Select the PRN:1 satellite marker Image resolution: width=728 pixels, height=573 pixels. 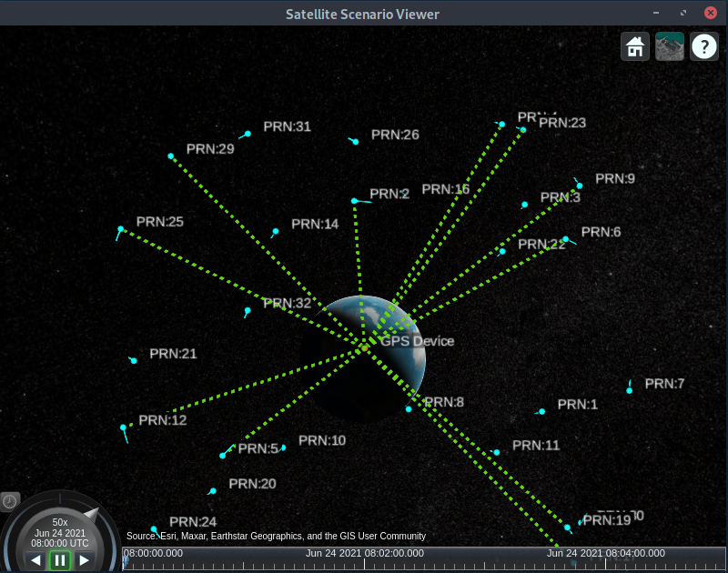[x=541, y=410]
